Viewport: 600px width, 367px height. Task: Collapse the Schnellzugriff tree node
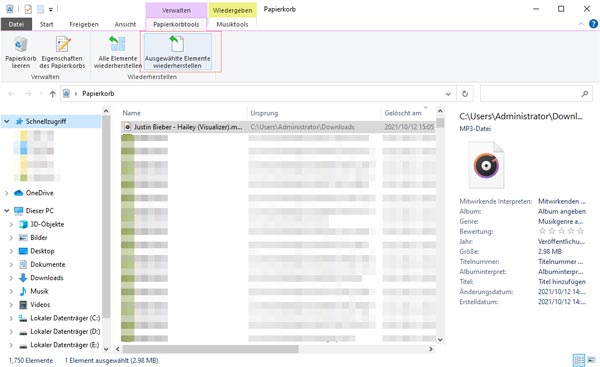click(x=7, y=122)
